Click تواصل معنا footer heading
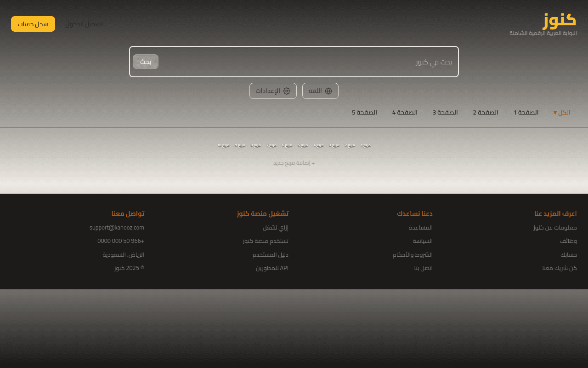Image resolution: width=588 pixels, height=368 pixels. [128, 213]
